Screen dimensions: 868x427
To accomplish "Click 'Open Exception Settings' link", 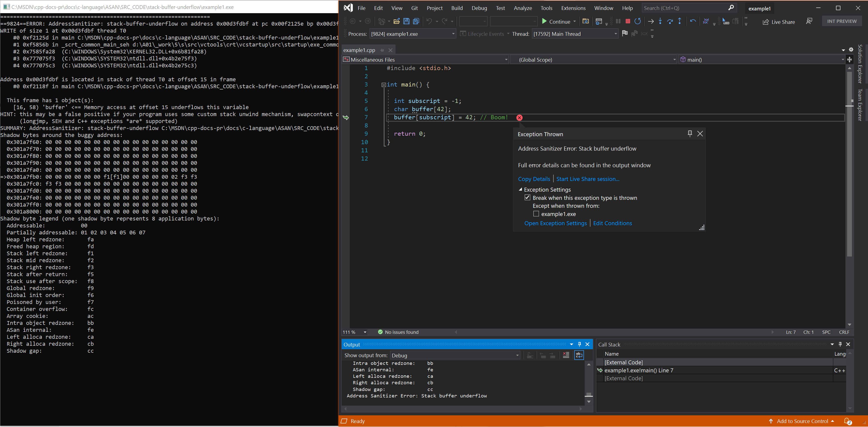I will coord(555,223).
